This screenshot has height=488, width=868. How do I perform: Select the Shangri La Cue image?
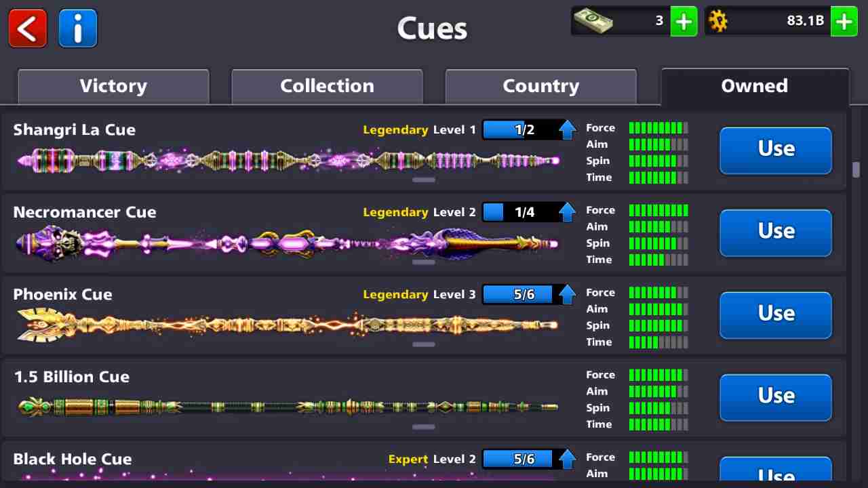(288, 161)
